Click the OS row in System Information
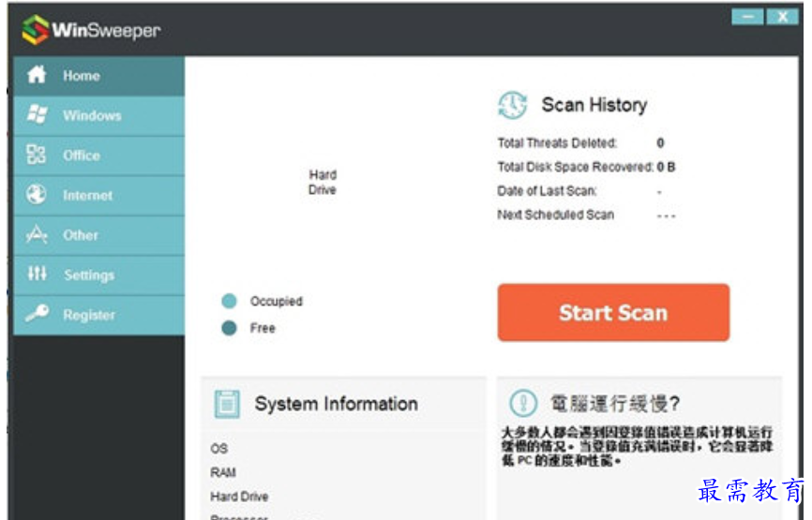812x520 pixels. pos(219,449)
